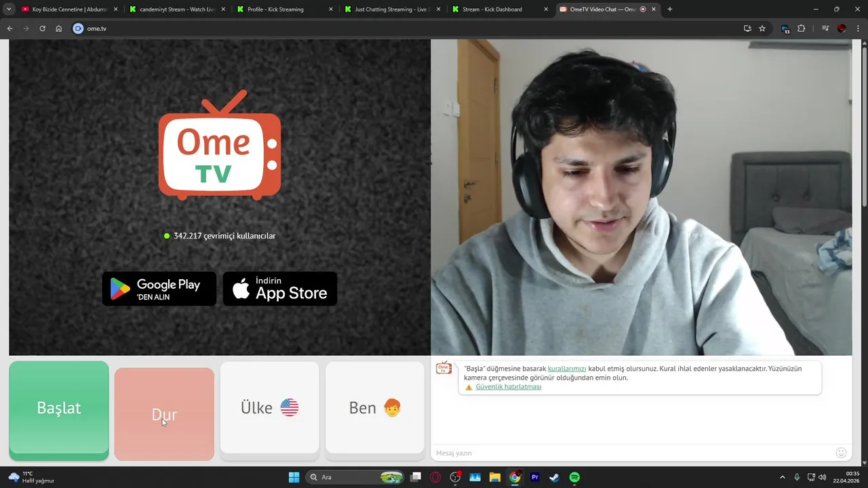Open the Photos app taskbar icon

[475, 477]
